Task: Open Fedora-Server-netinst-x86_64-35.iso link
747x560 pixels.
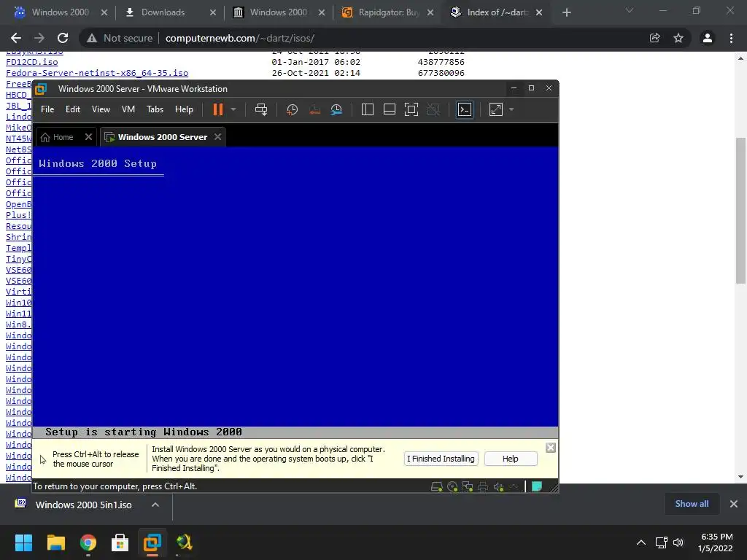Action: click(97, 73)
